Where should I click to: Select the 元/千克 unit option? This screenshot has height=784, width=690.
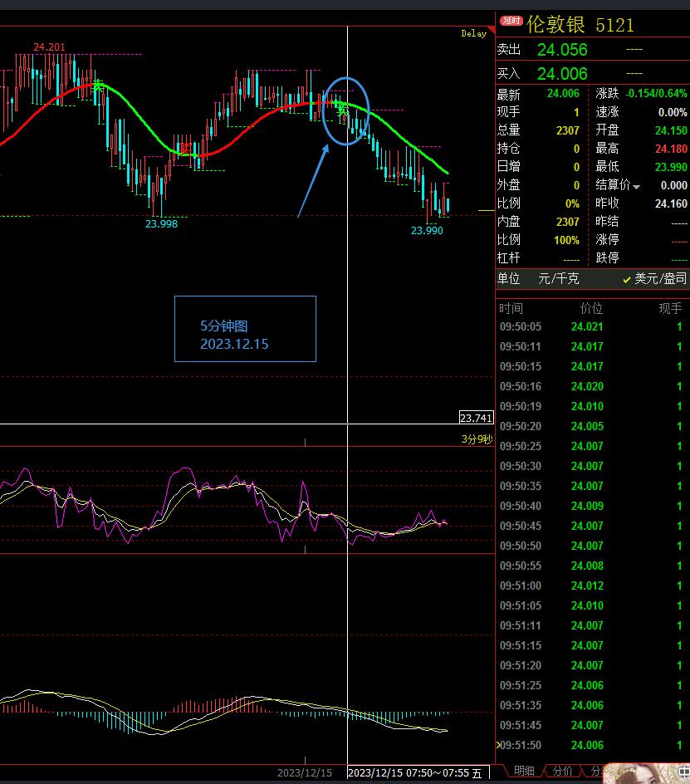click(x=557, y=279)
